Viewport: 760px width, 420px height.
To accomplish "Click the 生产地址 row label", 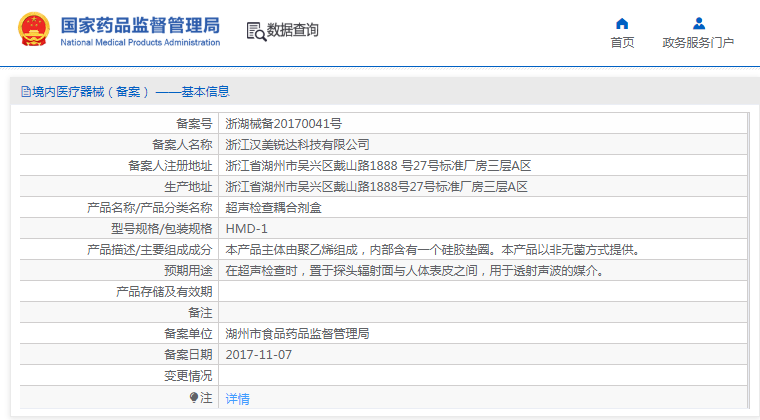I will pyautogui.click(x=188, y=187).
